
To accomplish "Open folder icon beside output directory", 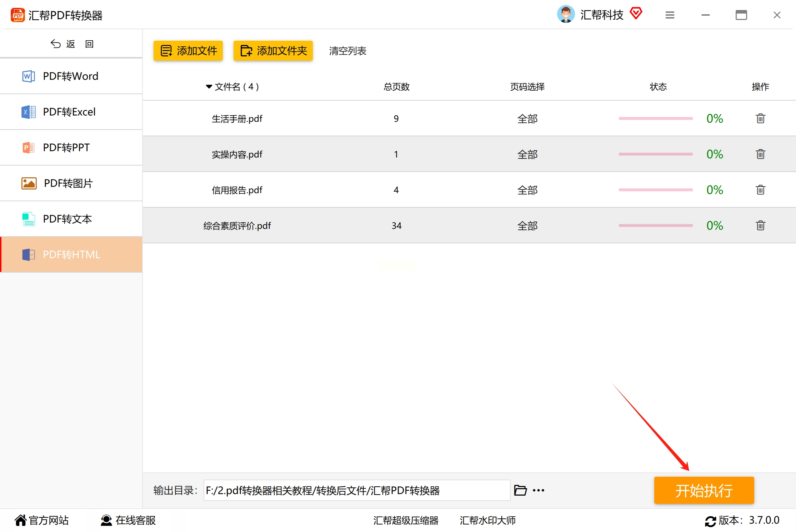I will point(520,490).
